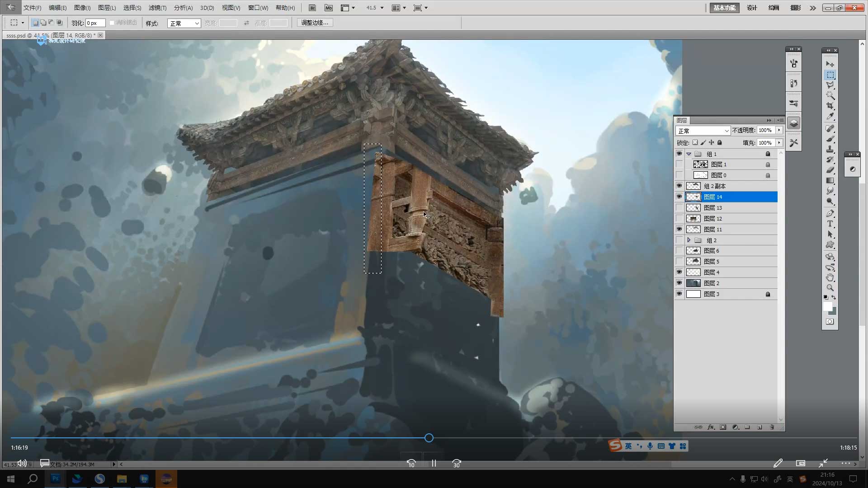Select the Clone Stamp tool
Screen dimensions: 868x488
click(830, 149)
